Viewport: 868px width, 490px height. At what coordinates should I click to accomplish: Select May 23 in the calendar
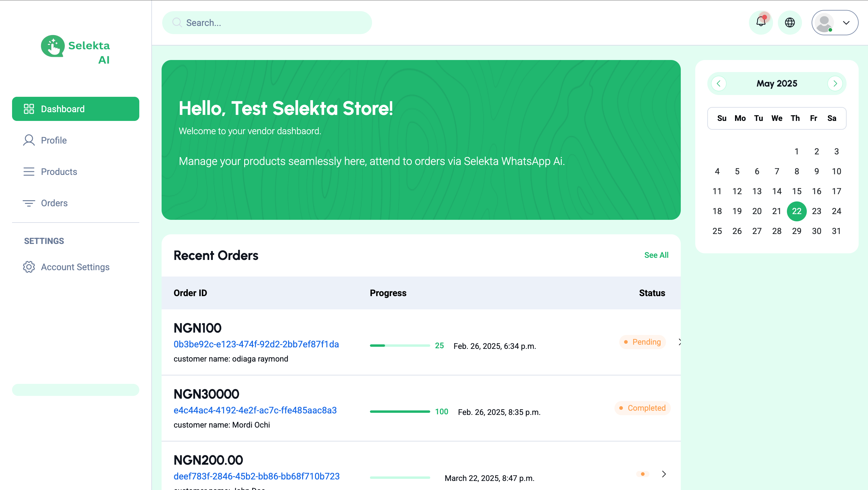[x=816, y=211]
